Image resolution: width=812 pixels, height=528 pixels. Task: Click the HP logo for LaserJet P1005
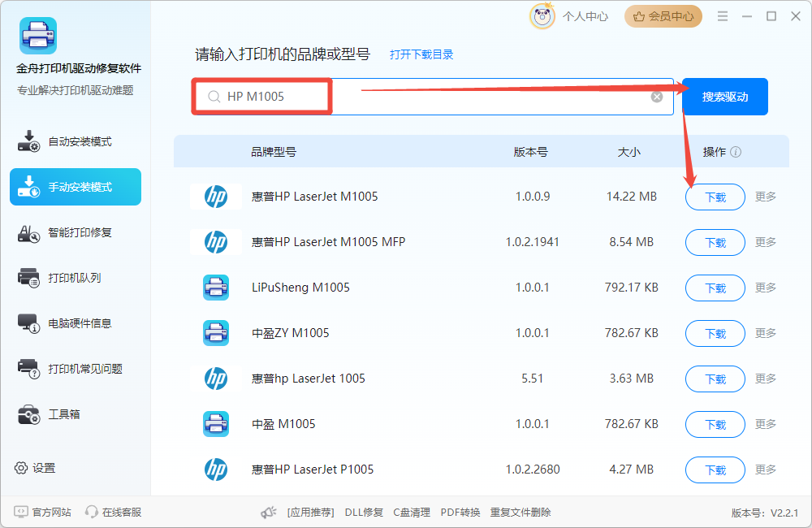pos(216,470)
